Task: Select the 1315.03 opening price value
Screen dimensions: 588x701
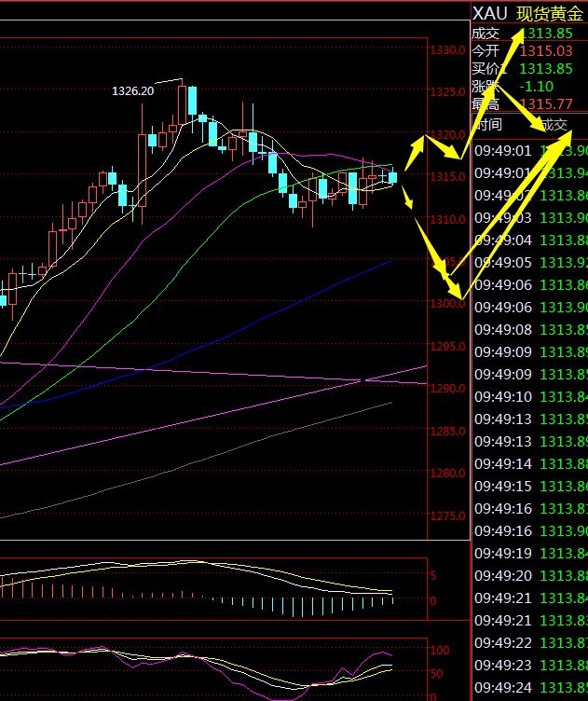Action: [x=546, y=51]
